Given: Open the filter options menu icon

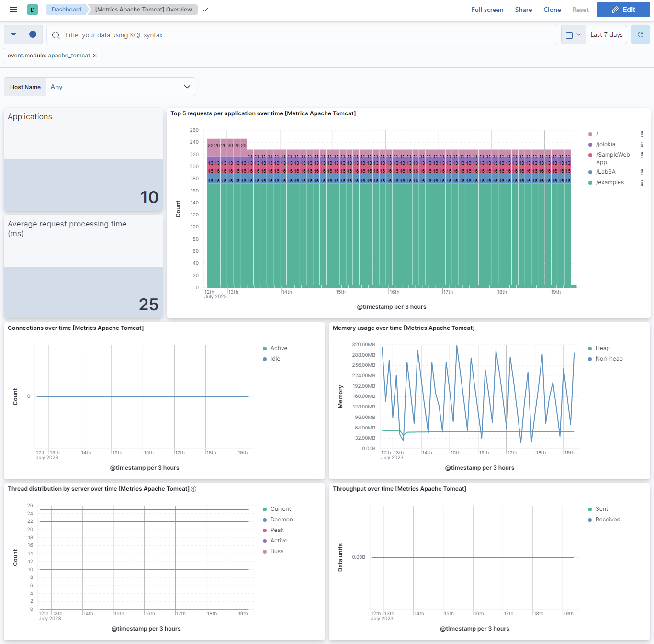Looking at the screenshot, I should [x=13, y=35].
